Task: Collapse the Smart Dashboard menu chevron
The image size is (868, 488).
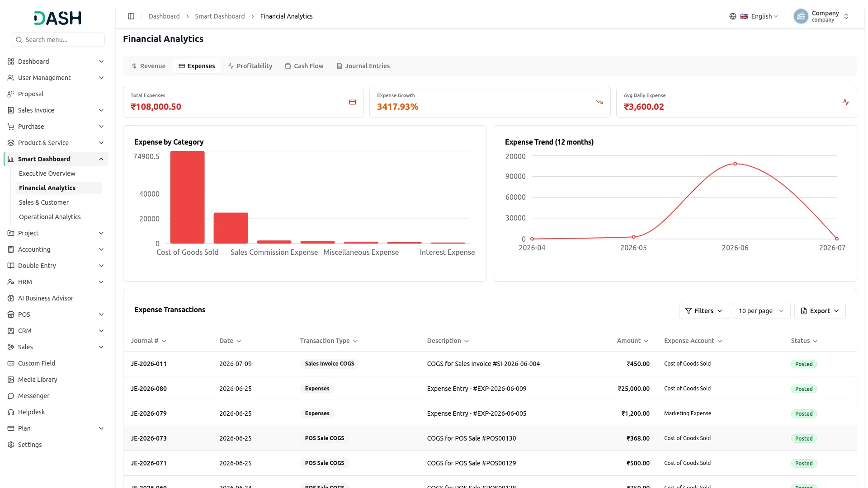Action: (101, 159)
